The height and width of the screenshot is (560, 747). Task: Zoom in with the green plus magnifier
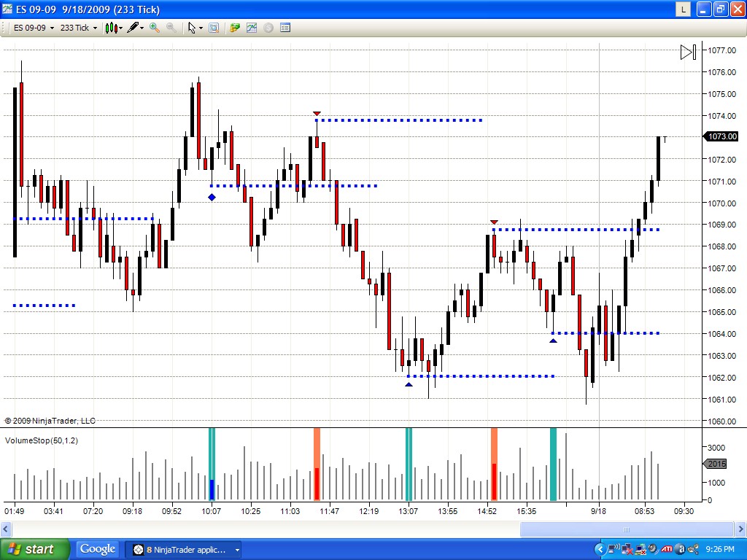[x=155, y=28]
